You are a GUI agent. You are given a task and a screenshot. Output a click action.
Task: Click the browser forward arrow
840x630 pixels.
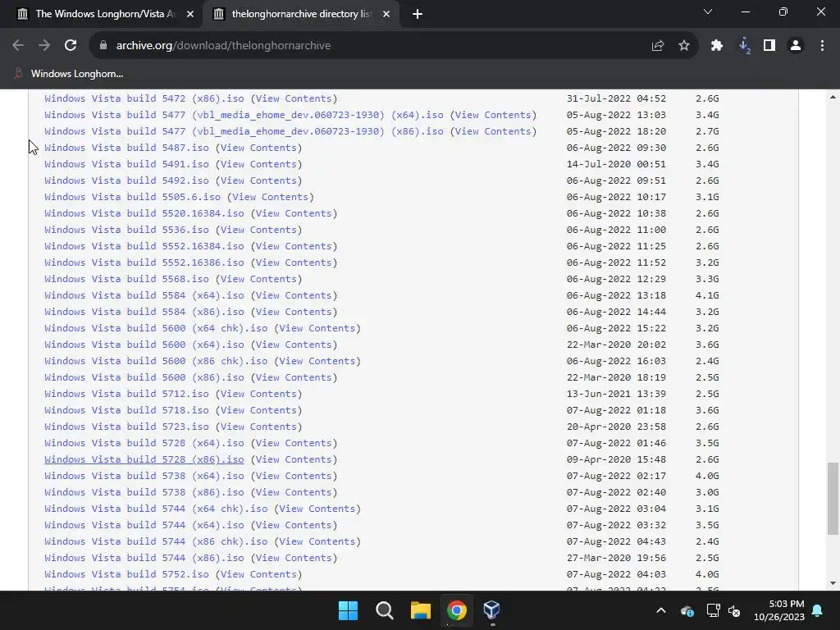(44, 46)
